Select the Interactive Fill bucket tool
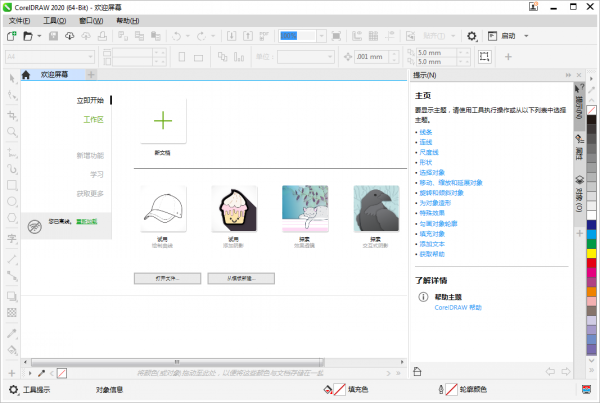Image resolution: width=600 pixels, height=403 pixels. [x=12, y=350]
